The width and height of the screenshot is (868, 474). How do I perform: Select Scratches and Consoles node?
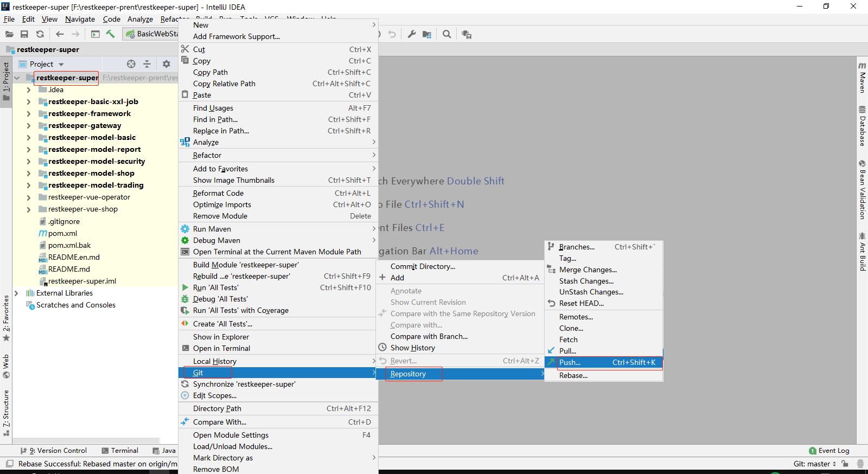(71, 305)
